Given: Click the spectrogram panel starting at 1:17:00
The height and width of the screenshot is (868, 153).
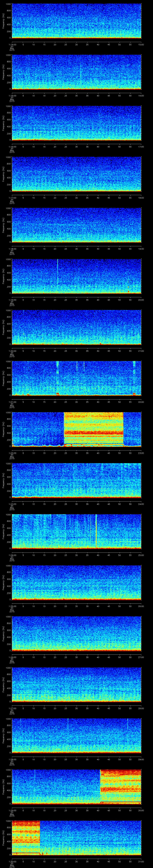Looking at the screenshot, I should tap(76, 174).
